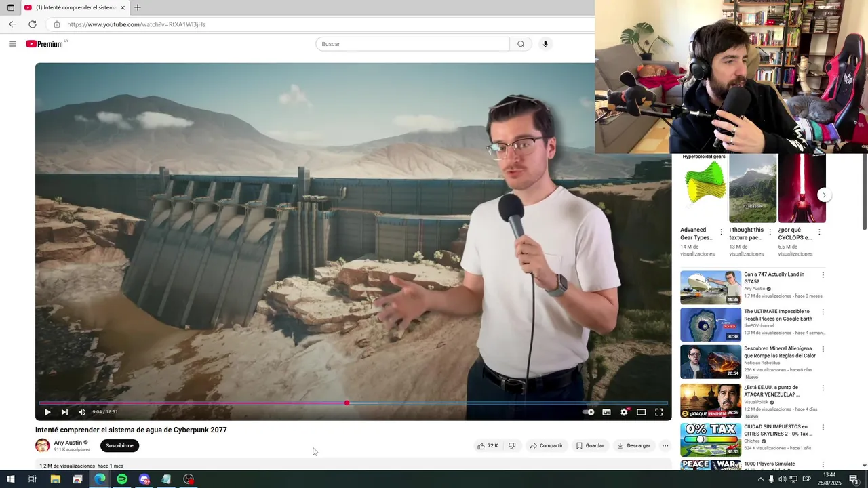Open the tab actions menu icon
Image resolution: width=868 pixels, height=488 pixels.
10,7
